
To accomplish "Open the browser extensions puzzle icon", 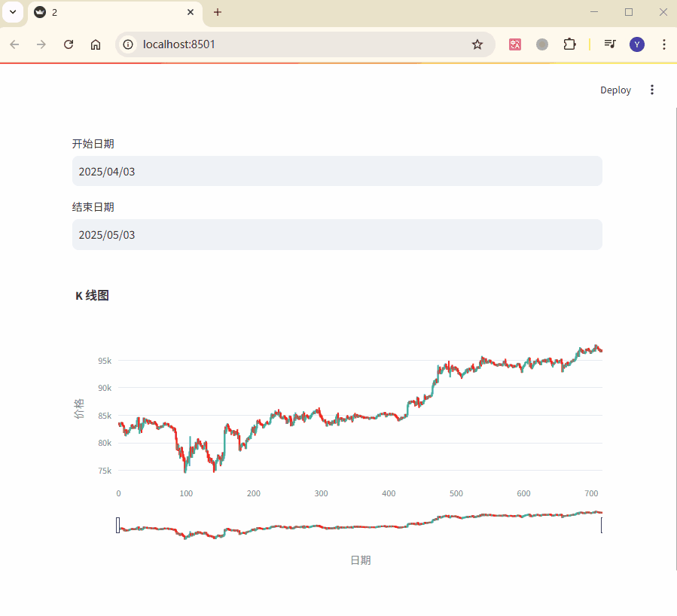I will point(569,44).
